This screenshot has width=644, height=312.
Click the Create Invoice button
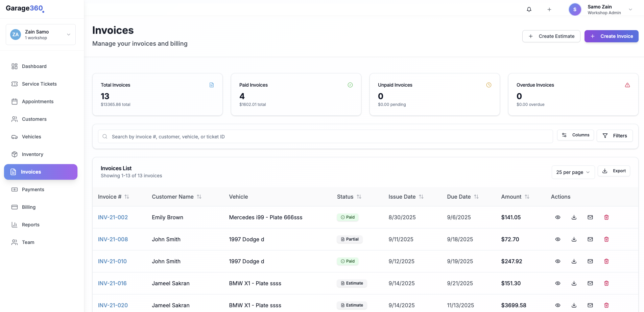pyautogui.click(x=611, y=36)
